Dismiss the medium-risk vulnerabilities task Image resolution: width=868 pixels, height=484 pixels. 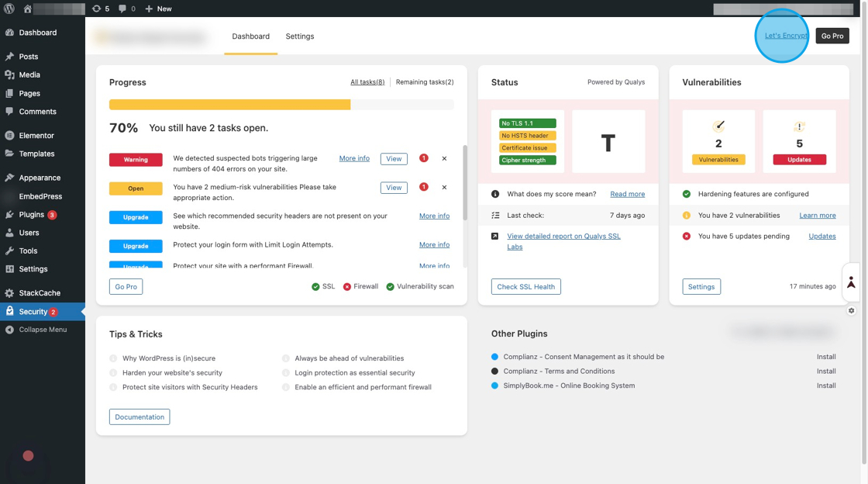pyautogui.click(x=444, y=188)
